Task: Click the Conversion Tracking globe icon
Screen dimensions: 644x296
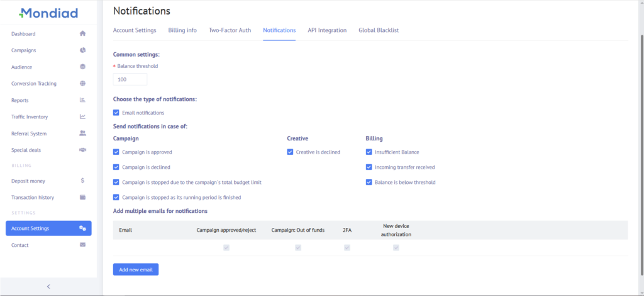Action: 82,84
